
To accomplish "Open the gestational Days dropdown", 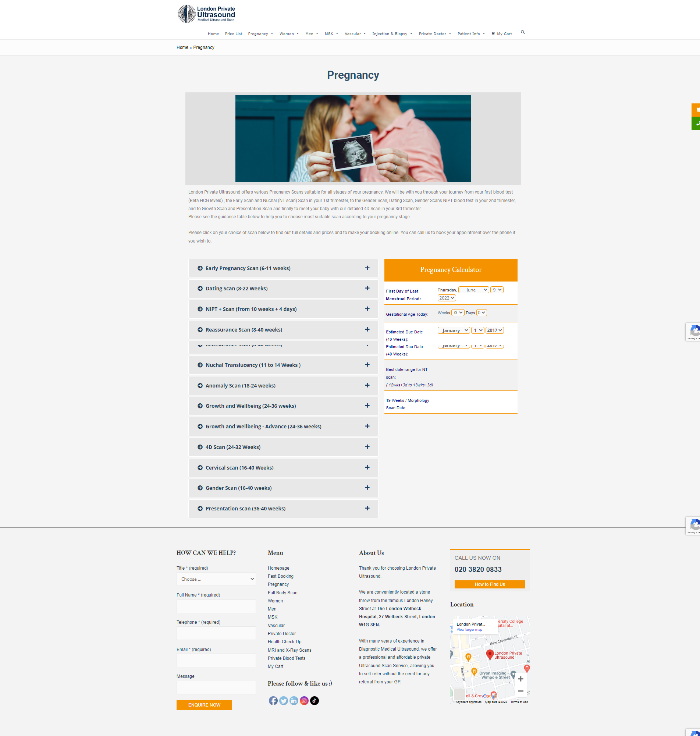I will click(482, 313).
